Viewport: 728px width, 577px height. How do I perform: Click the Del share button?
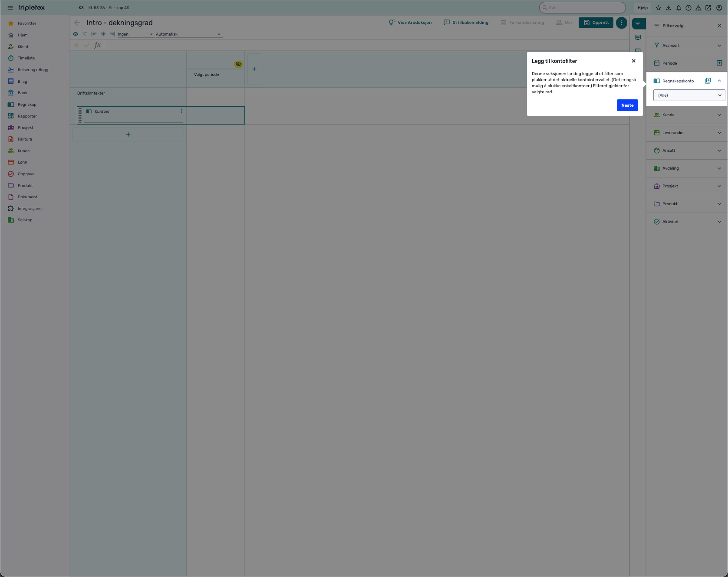pos(564,23)
